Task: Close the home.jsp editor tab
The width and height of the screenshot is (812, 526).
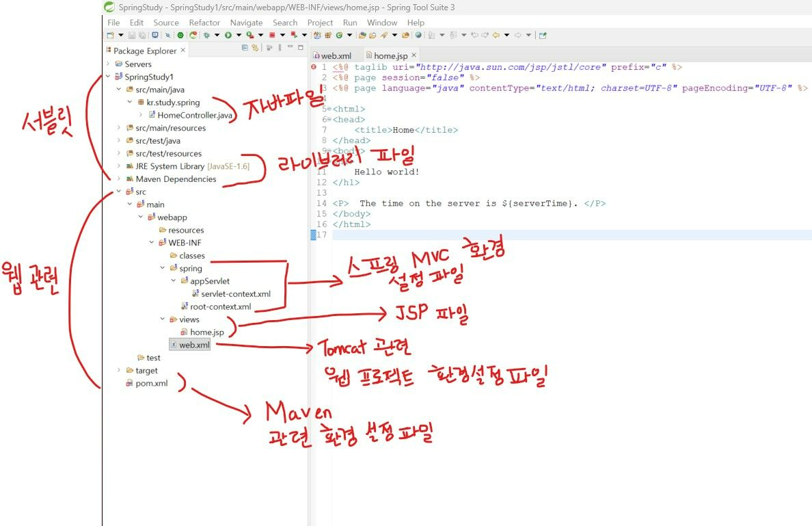Action: coord(414,55)
